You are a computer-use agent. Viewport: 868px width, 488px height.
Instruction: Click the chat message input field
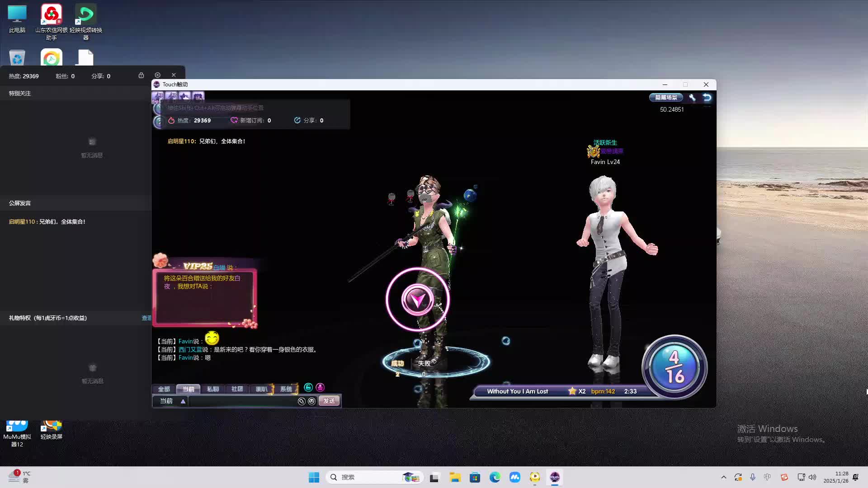click(x=242, y=401)
